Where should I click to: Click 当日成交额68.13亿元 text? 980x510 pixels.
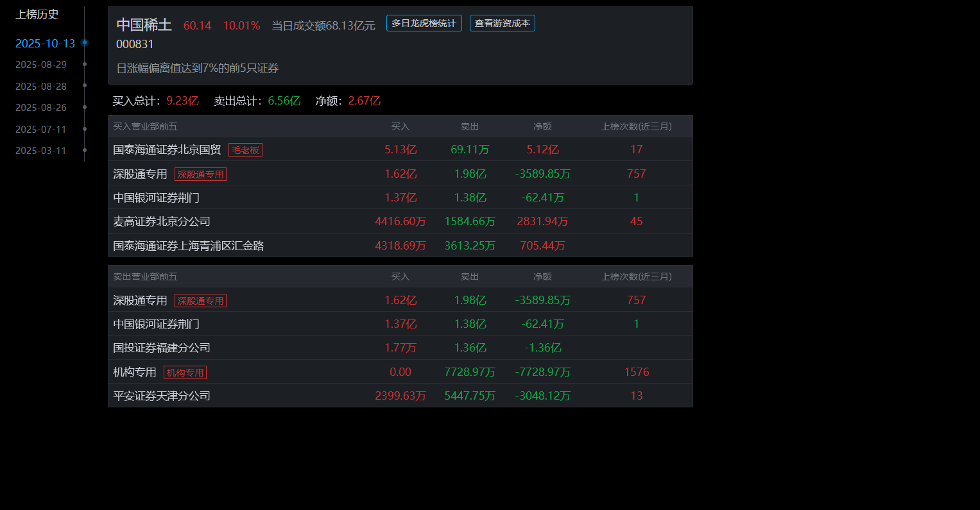[323, 26]
